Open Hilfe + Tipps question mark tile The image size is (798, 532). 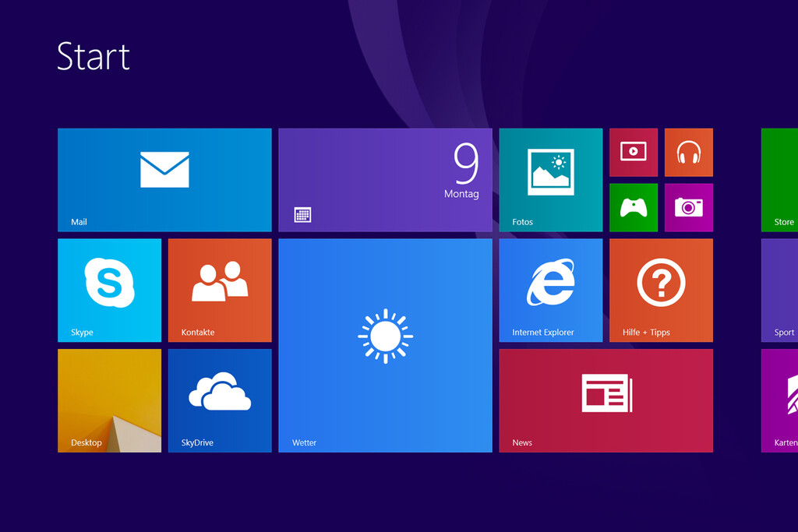(x=661, y=290)
